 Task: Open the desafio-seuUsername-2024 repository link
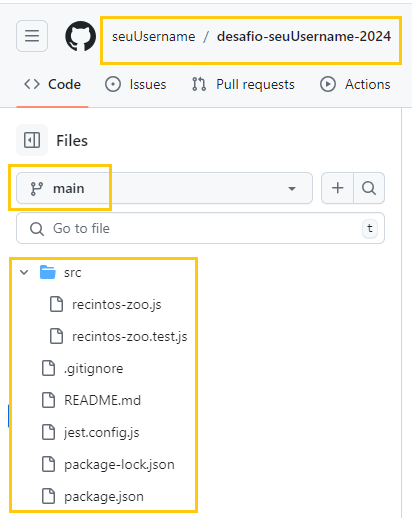pyautogui.click(x=304, y=36)
